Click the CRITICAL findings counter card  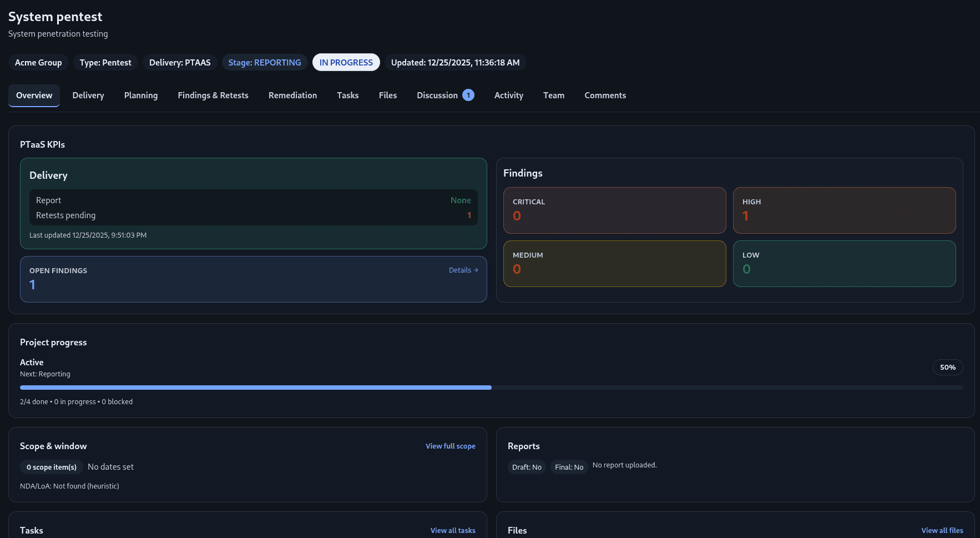pos(614,210)
